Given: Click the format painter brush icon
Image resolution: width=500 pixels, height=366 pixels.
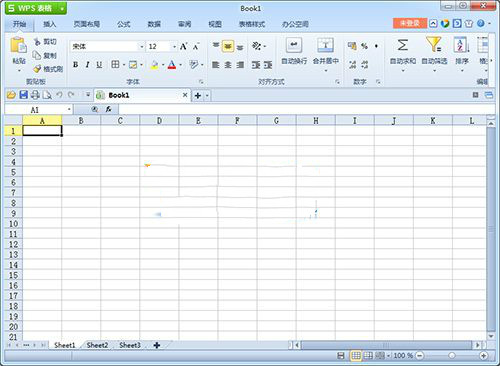Looking at the screenshot, I should (37, 69).
